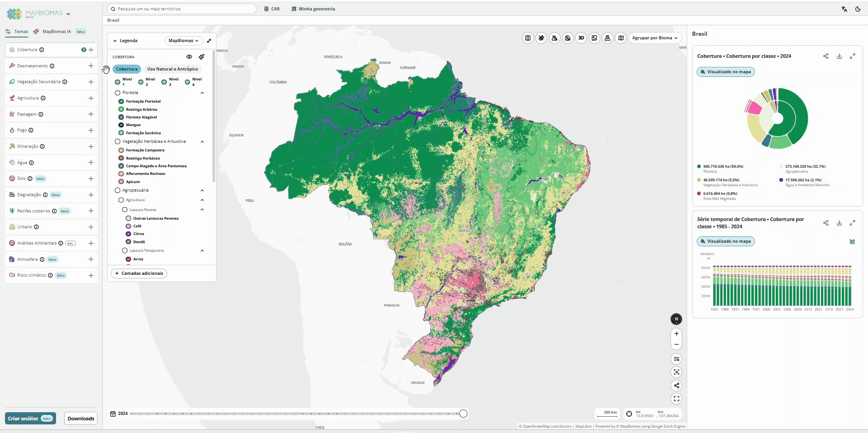Share the Cobertura por classe chart
This screenshot has height=433, width=868.
click(826, 56)
